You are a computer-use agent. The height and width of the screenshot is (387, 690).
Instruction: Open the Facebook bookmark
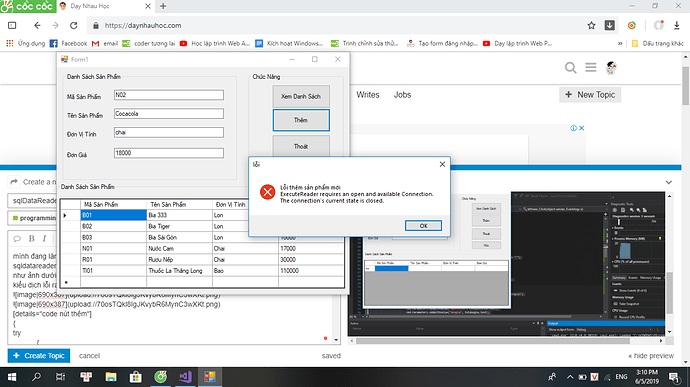click(x=68, y=44)
